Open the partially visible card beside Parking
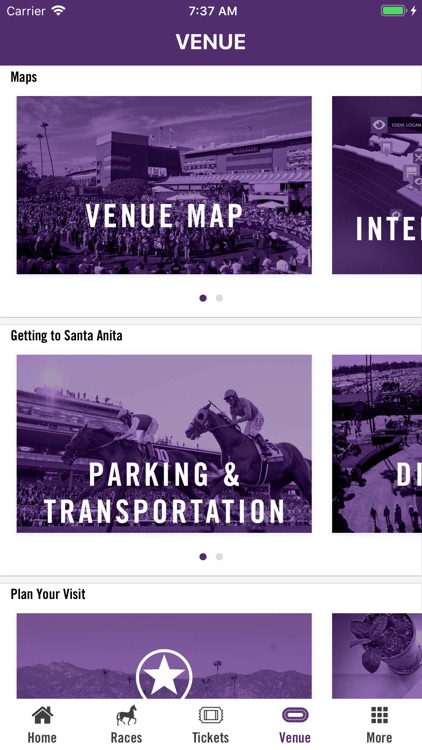Screen dimensions: 422x750 click(377, 443)
